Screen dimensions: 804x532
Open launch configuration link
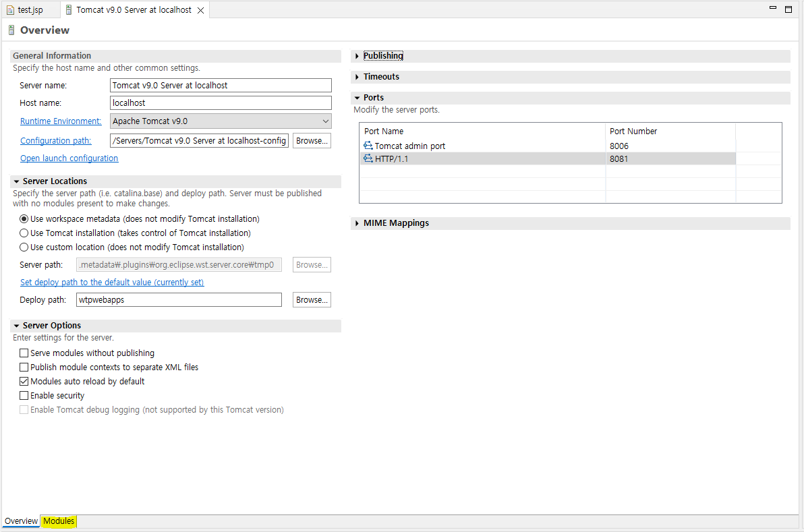[69, 158]
